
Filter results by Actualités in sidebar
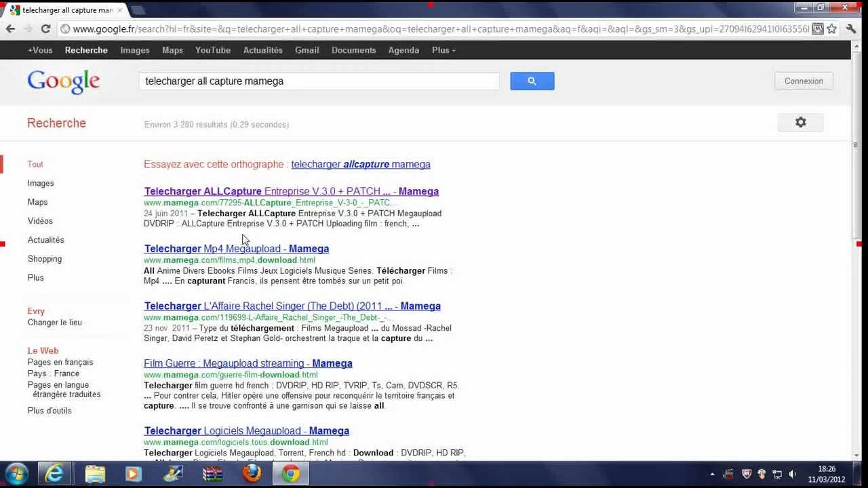point(45,240)
